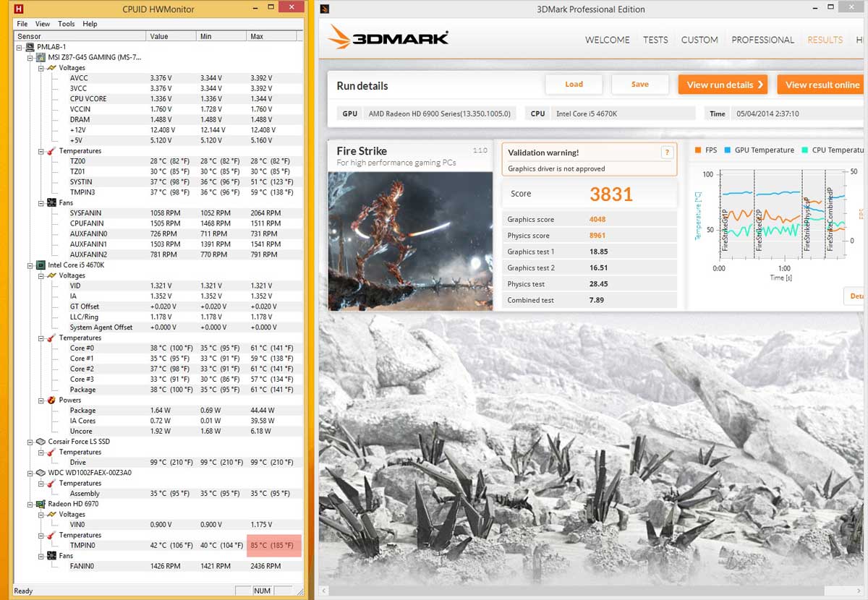Collapse the Radeon HD 6970 node
The height and width of the screenshot is (600, 868).
30,504
